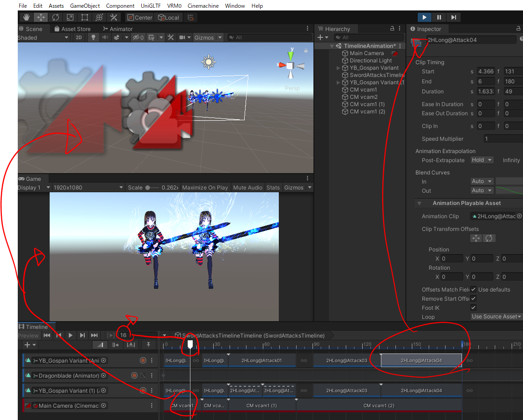Viewport: 523px width, 420px height.
Task: Select CM vcam2 in Hierarchy
Action: coord(364,97)
